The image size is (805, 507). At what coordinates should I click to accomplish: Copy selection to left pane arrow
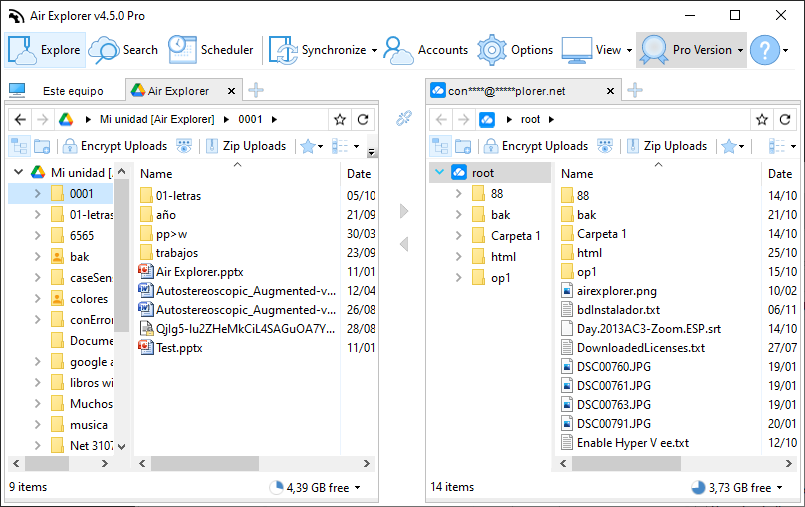pyautogui.click(x=404, y=244)
